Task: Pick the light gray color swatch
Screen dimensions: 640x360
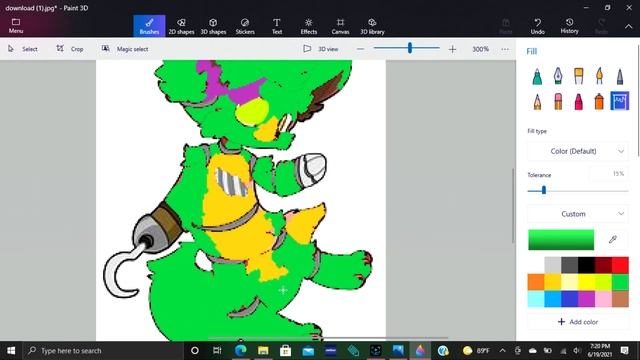Action: [x=553, y=265]
